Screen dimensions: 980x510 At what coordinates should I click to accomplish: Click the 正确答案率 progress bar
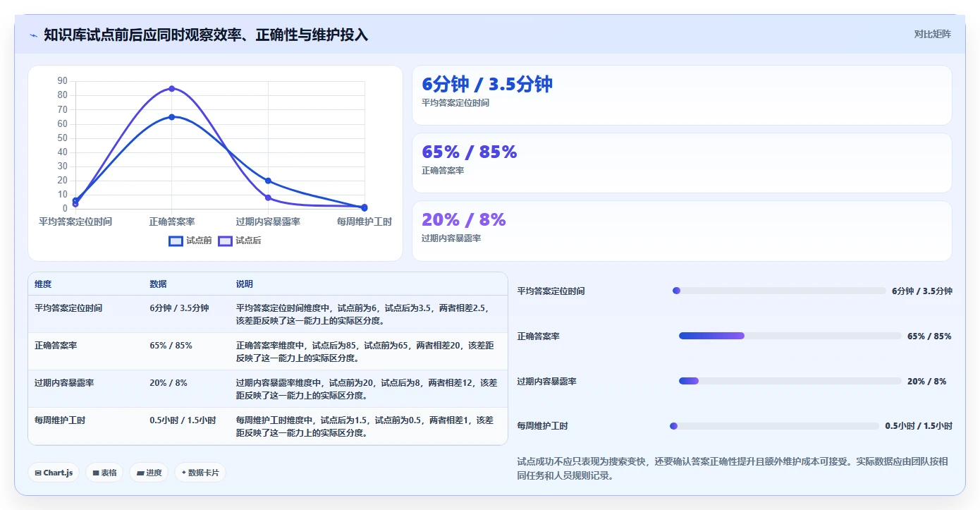[x=790, y=336]
